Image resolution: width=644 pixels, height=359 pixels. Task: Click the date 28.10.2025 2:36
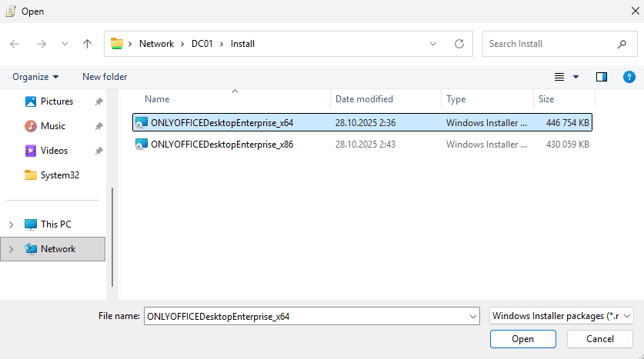(x=365, y=123)
